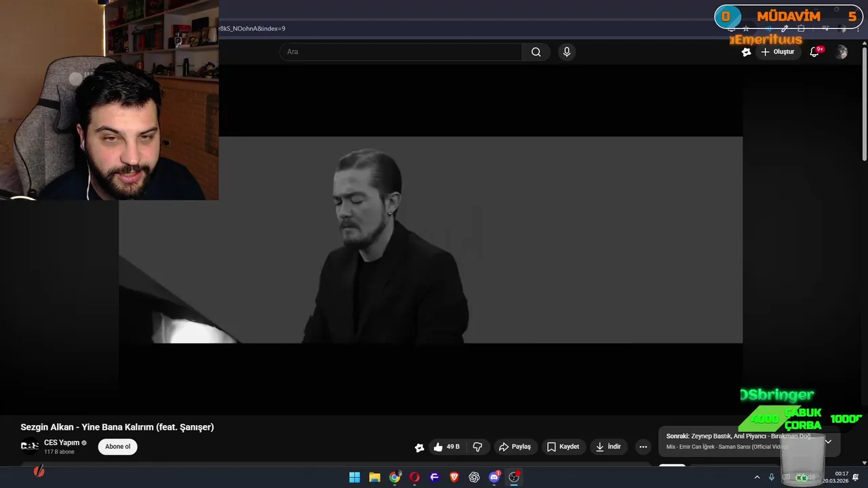Click the 117 B abone subscriber count
This screenshot has width=868, height=488.
(59, 452)
